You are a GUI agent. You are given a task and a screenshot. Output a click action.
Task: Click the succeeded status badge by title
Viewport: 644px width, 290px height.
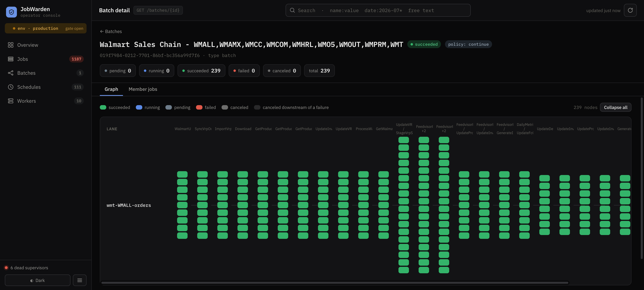pos(424,44)
